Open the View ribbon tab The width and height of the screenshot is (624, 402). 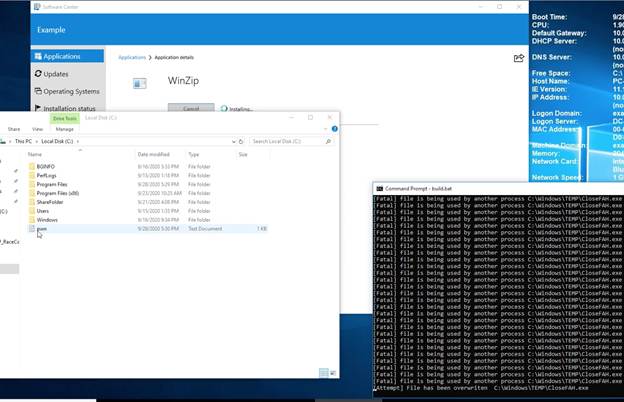click(37, 129)
